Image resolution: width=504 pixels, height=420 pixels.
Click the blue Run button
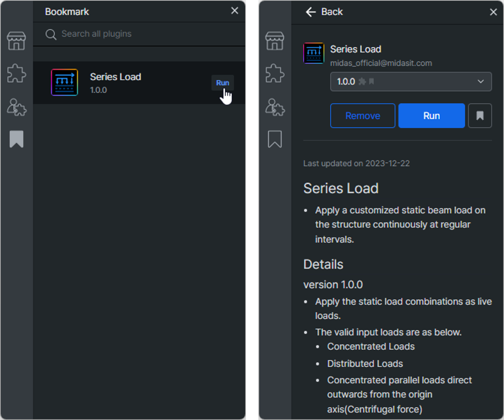[431, 116]
